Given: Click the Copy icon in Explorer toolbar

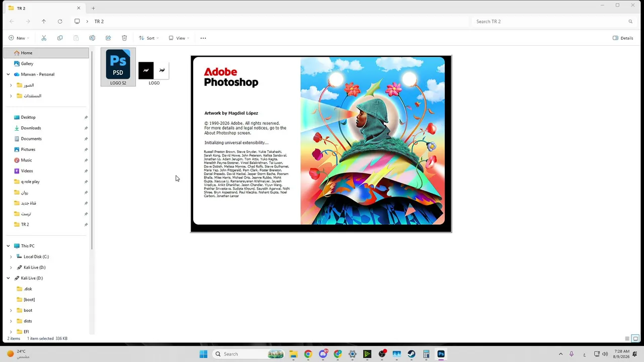Looking at the screenshot, I should tap(60, 38).
